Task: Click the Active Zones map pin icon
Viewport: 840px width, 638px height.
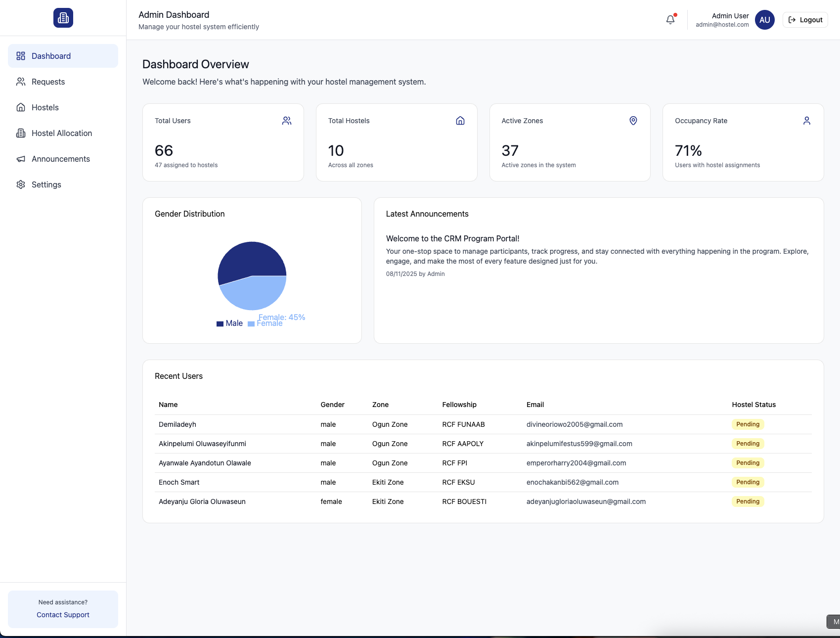Action: (x=633, y=121)
